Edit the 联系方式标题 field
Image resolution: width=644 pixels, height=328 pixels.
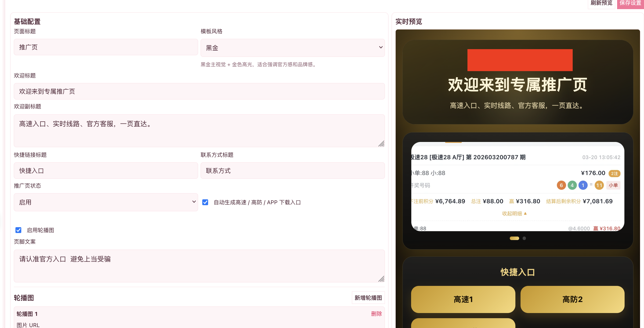click(293, 171)
